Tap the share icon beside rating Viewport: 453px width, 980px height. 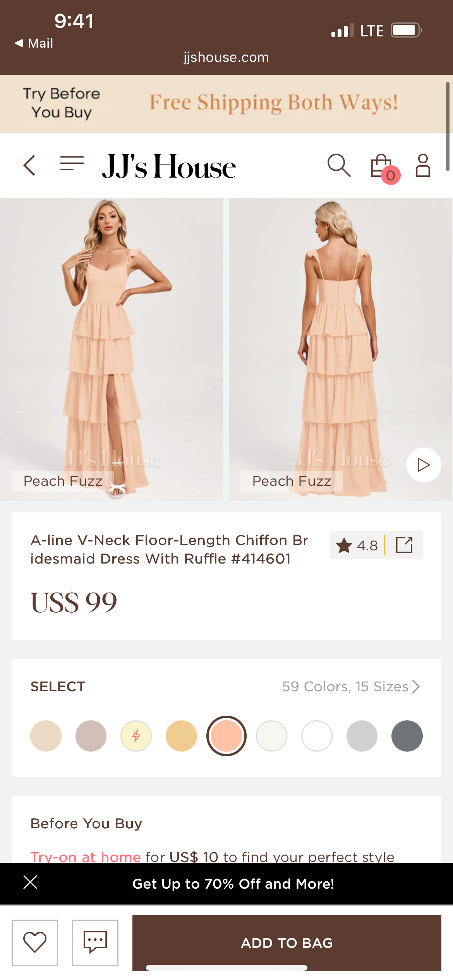[404, 545]
